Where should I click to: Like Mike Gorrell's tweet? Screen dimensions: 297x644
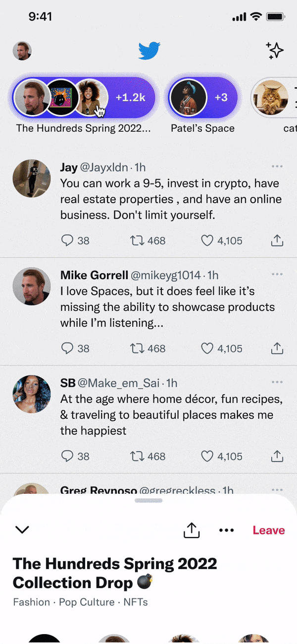207,349
